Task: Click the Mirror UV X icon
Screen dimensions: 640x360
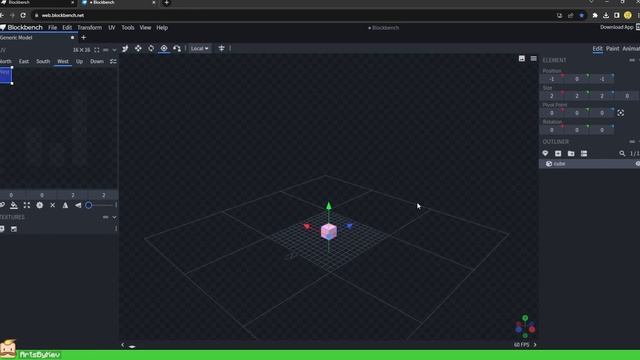Action: (65, 205)
